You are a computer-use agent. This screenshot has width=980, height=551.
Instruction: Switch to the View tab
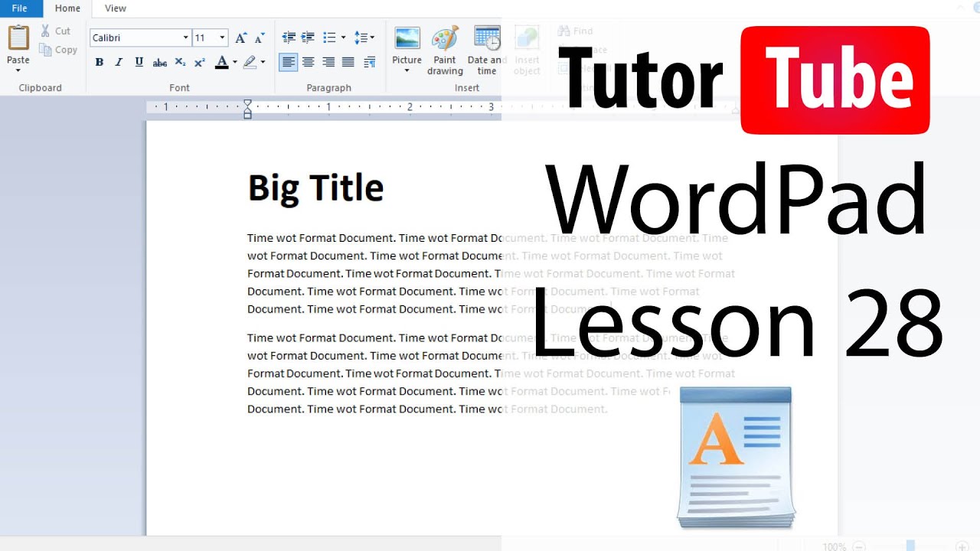tap(116, 8)
